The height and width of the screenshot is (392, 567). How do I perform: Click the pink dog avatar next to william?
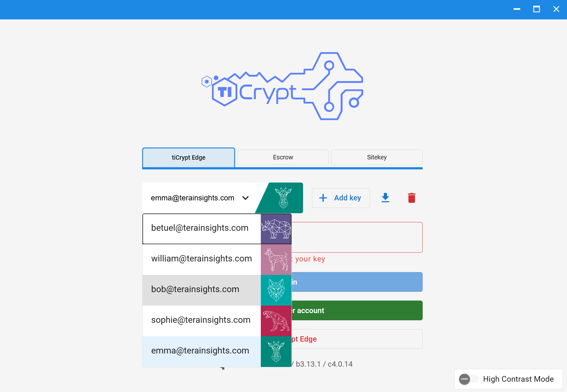pos(276,259)
